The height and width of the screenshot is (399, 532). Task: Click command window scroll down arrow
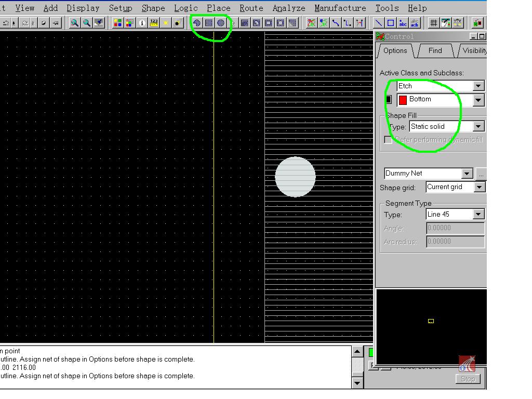pos(357,383)
